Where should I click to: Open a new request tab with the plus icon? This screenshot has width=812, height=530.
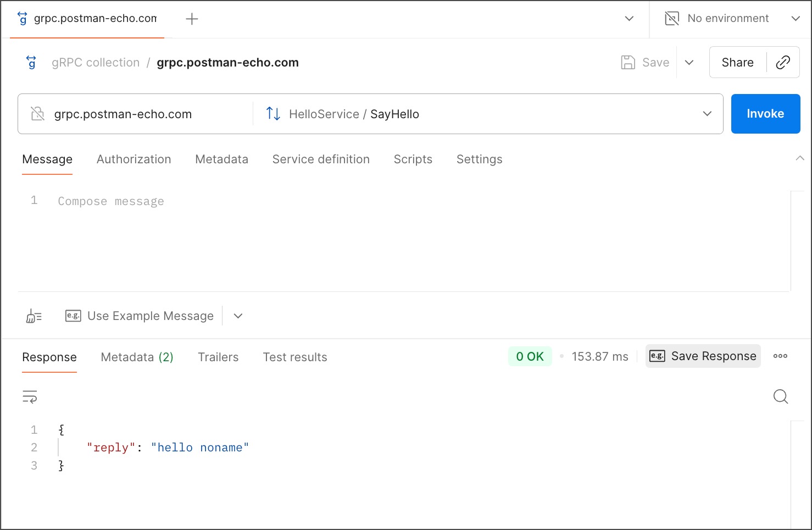192,18
